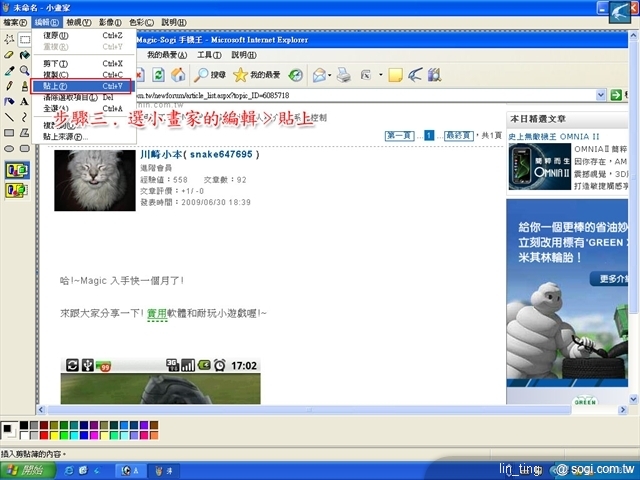Image resolution: width=640 pixels, height=480 pixels.
Task: Open the 說明 (Help) menu
Action: tap(174, 22)
